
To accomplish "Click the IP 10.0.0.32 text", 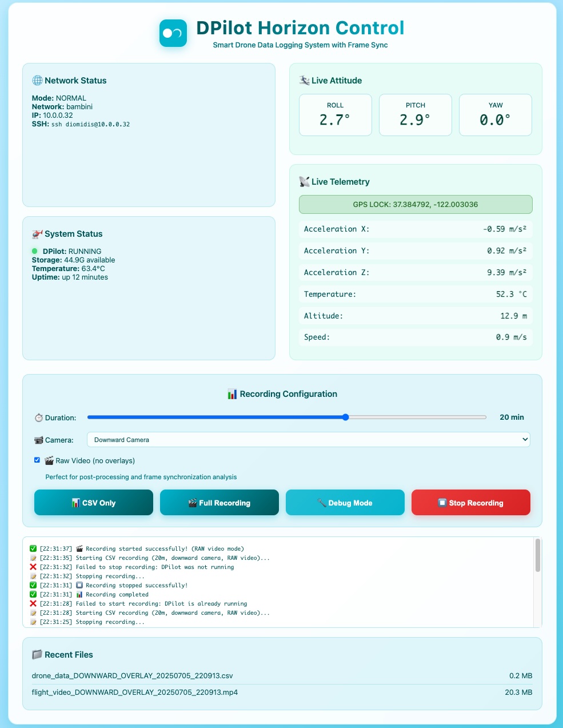I will tap(53, 116).
